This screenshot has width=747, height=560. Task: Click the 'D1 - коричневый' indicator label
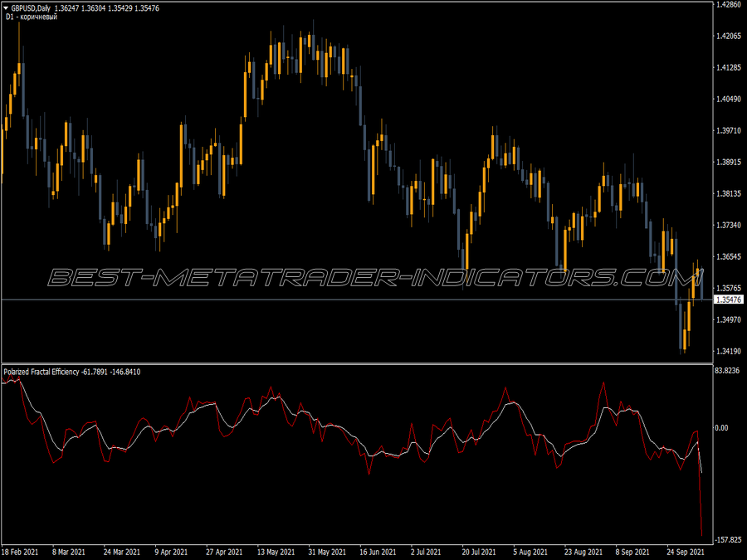32,17
